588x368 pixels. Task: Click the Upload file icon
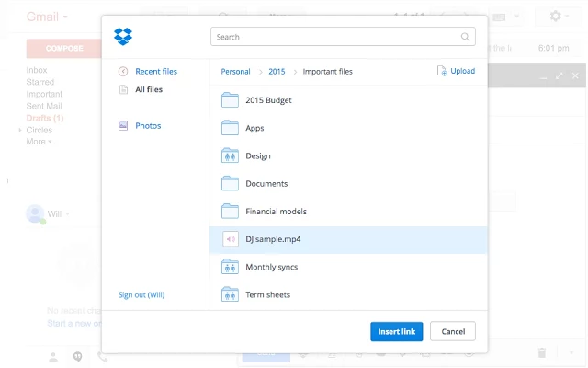click(x=442, y=71)
